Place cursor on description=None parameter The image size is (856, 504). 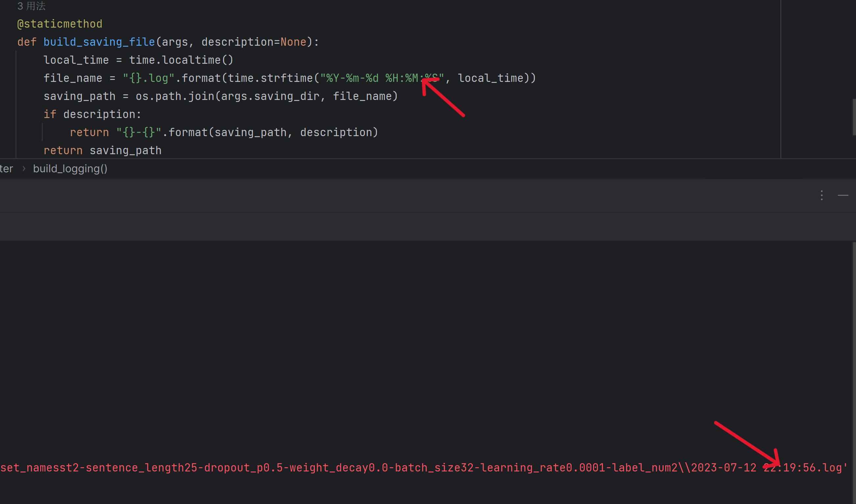coord(254,42)
